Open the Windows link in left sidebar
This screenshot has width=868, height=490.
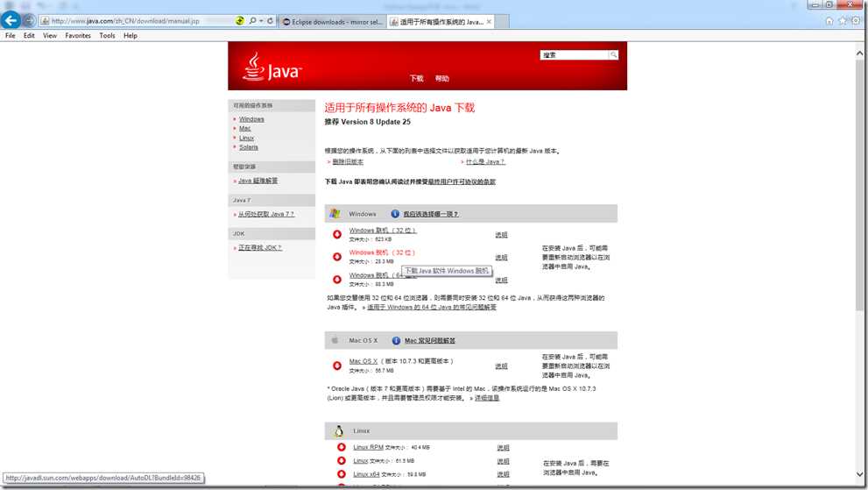251,119
